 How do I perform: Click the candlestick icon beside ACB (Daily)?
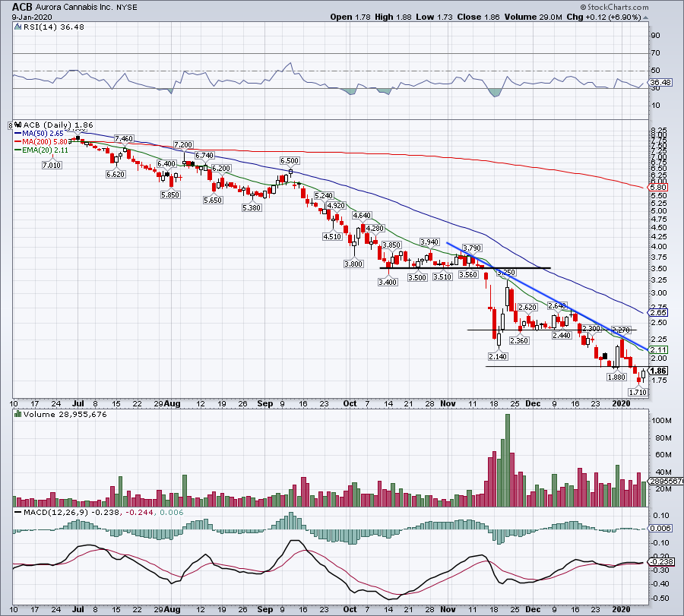(18, 125)
